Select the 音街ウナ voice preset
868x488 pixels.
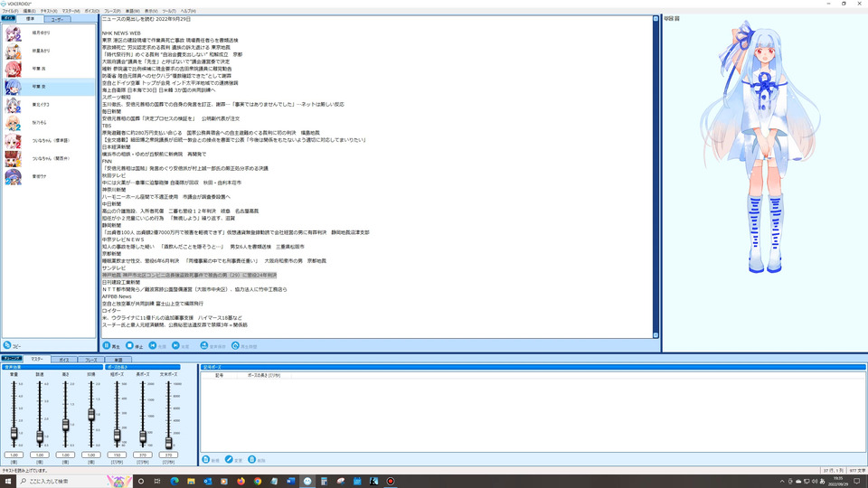(49, 176)
